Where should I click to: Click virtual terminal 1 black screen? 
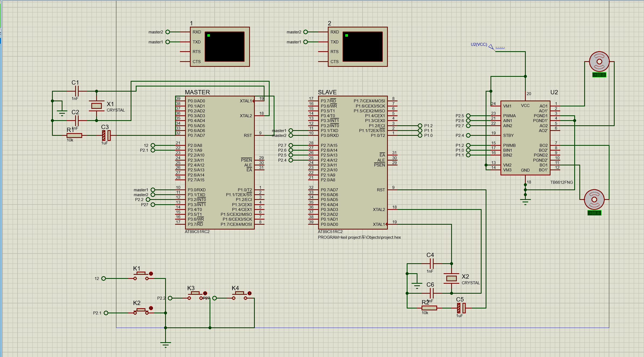(225, 47)
